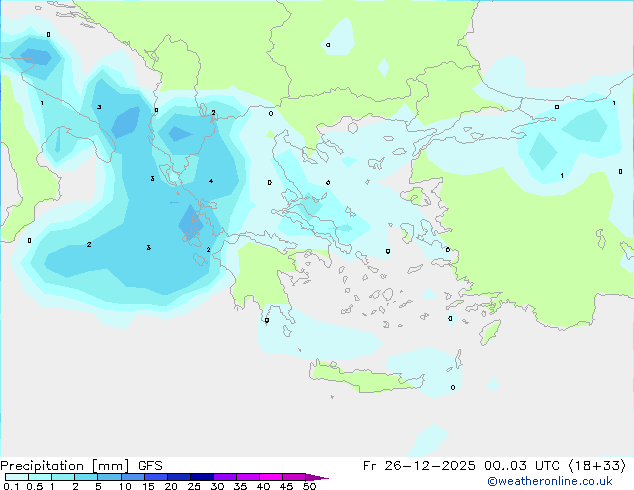Screen dimensions: 634x490
Task: Click the legend swatch for 35–40 mm
Action: 248,477
